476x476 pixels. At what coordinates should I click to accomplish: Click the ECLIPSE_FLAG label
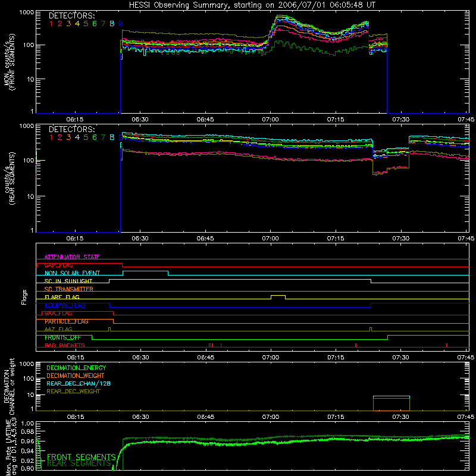[x=65, y=305]
